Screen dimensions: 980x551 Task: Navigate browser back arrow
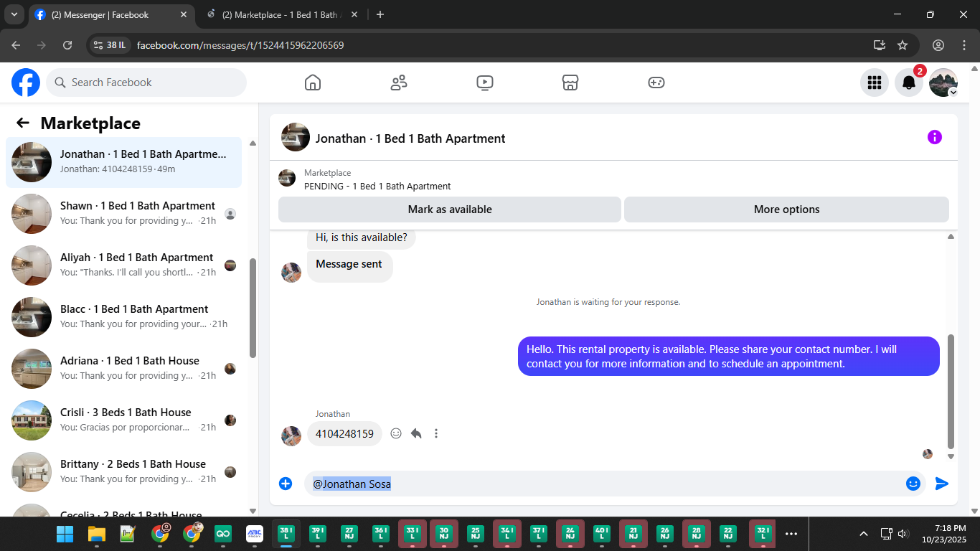(x=16, y=44)
